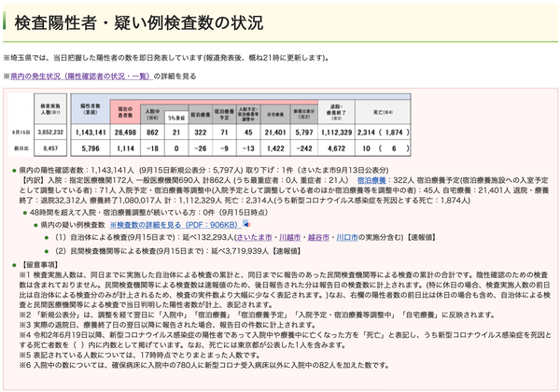The height and width of the screenshot is (392, 560).
Task: Click the −26 cell in the 前日比 row
Action: (201, 148)
